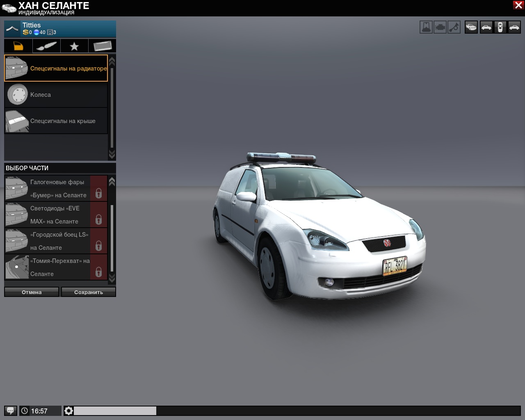Choose locked Галогеновые фары «Бумер» part

56,188
